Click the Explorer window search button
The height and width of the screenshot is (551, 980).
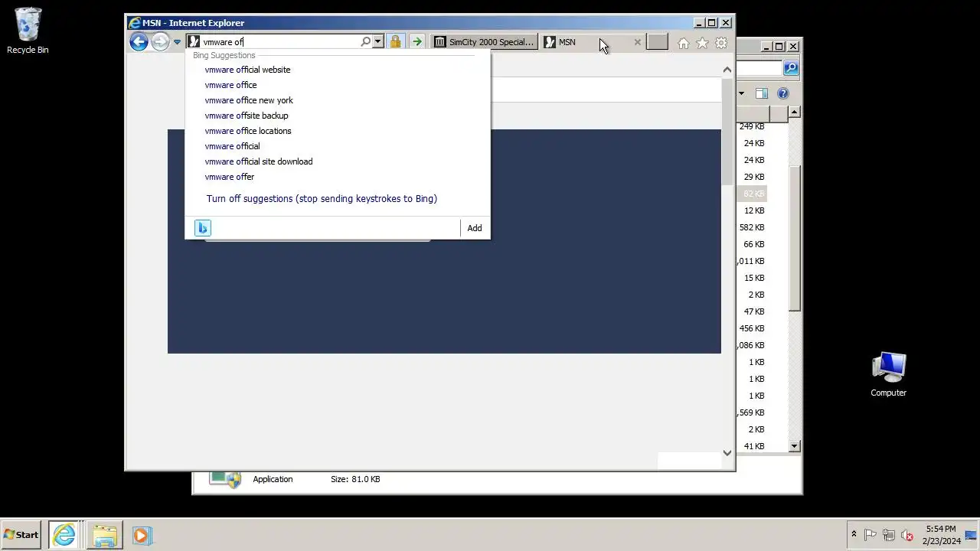point(791,69)
